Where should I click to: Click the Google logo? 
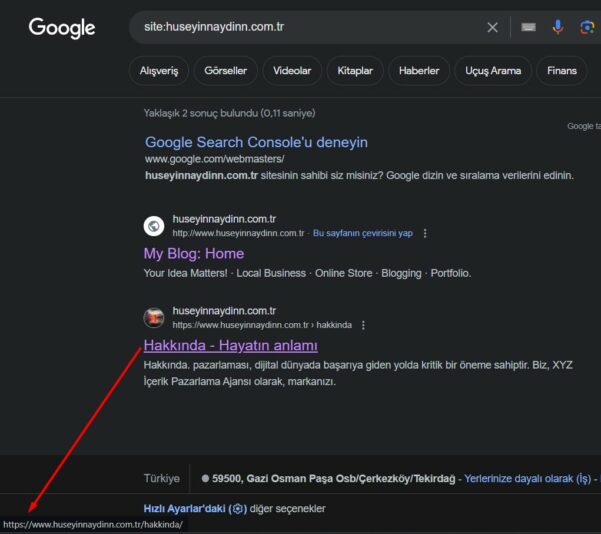click(62, 28)
